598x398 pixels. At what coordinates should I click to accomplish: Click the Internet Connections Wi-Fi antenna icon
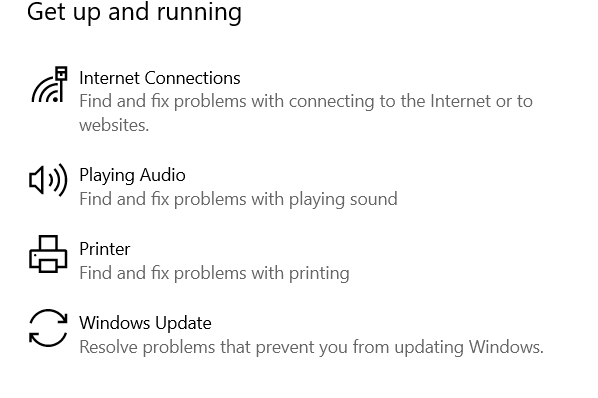pyautogui.click(x=49, y=84)
